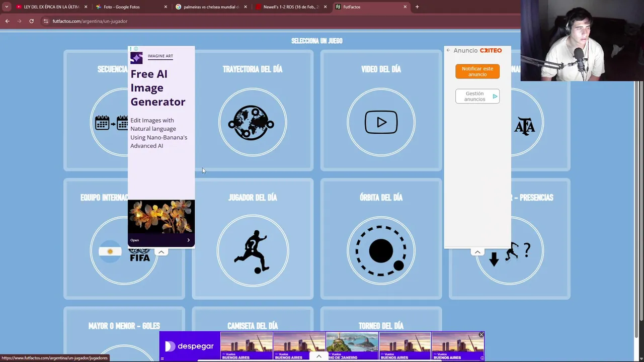Open Jugador del Día footballer icon
This screenshot has width=644, height=362.
pos(253,251)
